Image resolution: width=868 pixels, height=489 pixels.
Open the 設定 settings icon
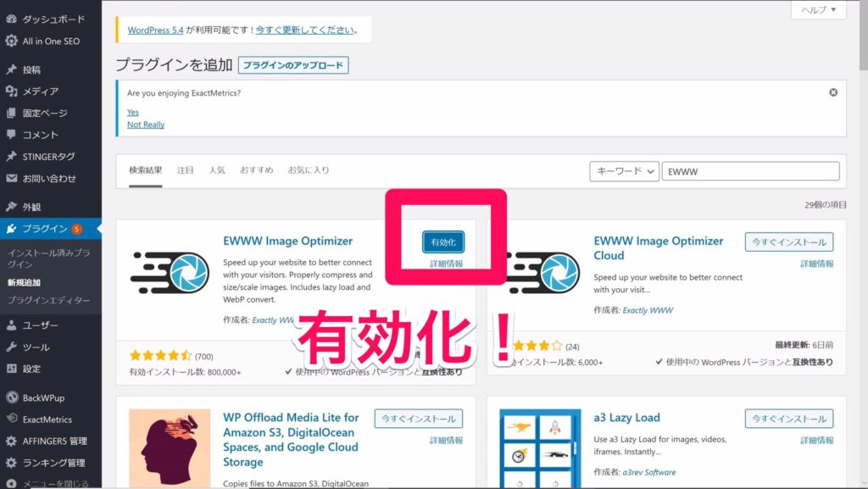[11, 369]
